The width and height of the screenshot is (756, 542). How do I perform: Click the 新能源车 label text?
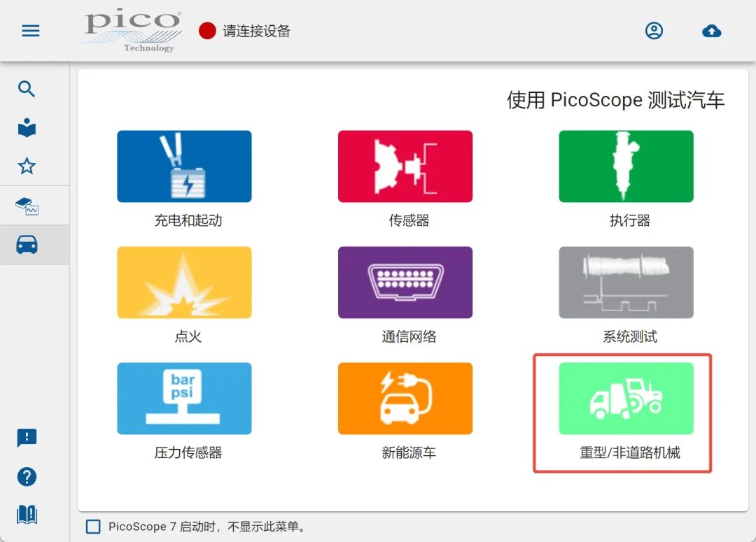409,452
